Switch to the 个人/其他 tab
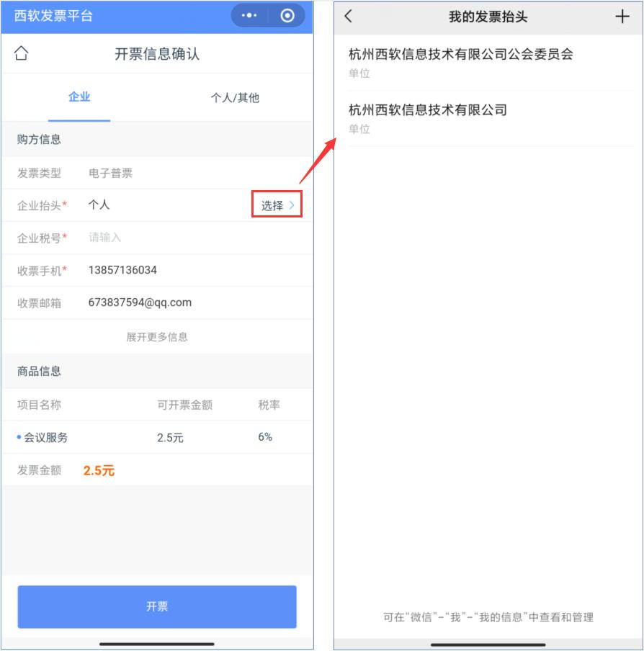Viewport: 644px width, 651px height. click(x=235, y=98)
